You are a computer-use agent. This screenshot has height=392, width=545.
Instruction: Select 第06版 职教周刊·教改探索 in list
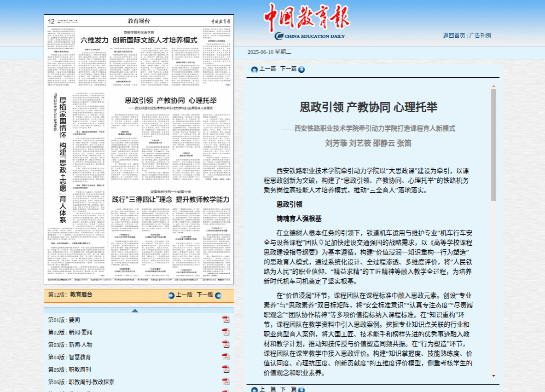click(x=81, y=382)
